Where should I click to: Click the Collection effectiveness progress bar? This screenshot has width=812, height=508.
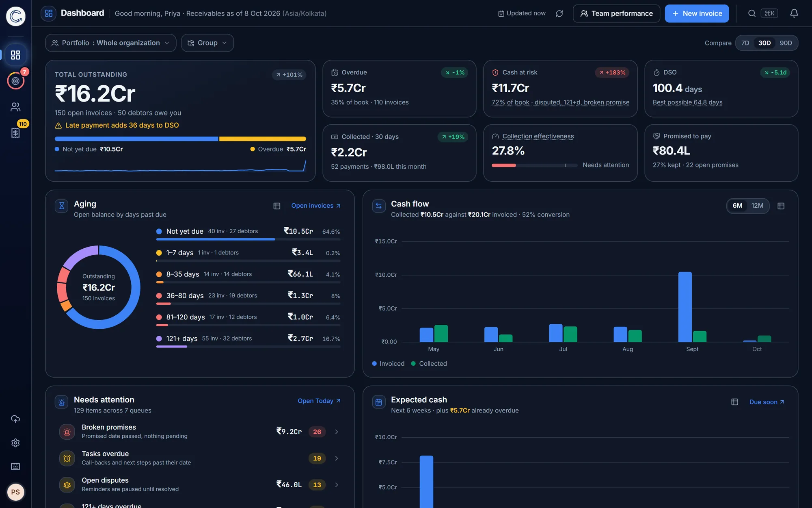pos(534,165)
